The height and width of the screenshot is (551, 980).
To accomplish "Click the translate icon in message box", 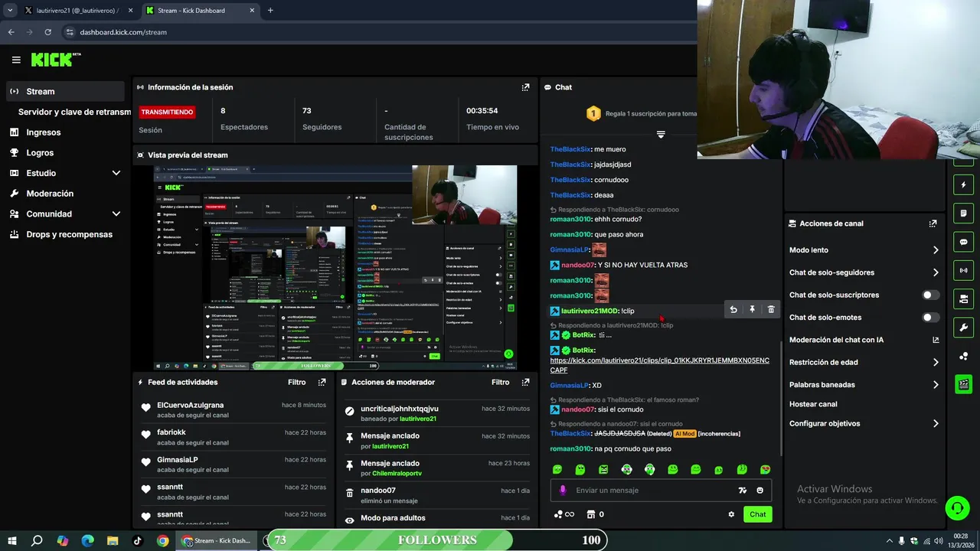I will tap(742, 491).
